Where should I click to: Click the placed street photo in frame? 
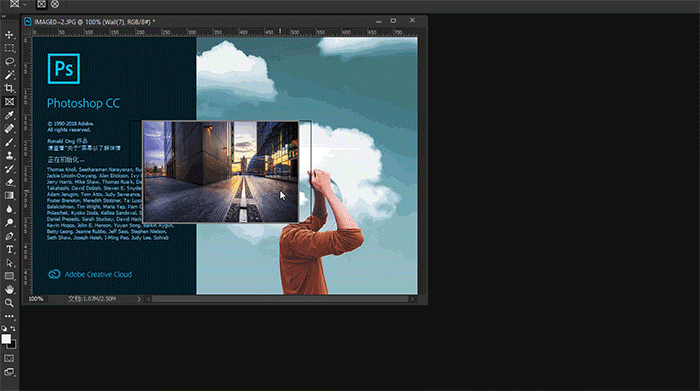click(221, 171)
